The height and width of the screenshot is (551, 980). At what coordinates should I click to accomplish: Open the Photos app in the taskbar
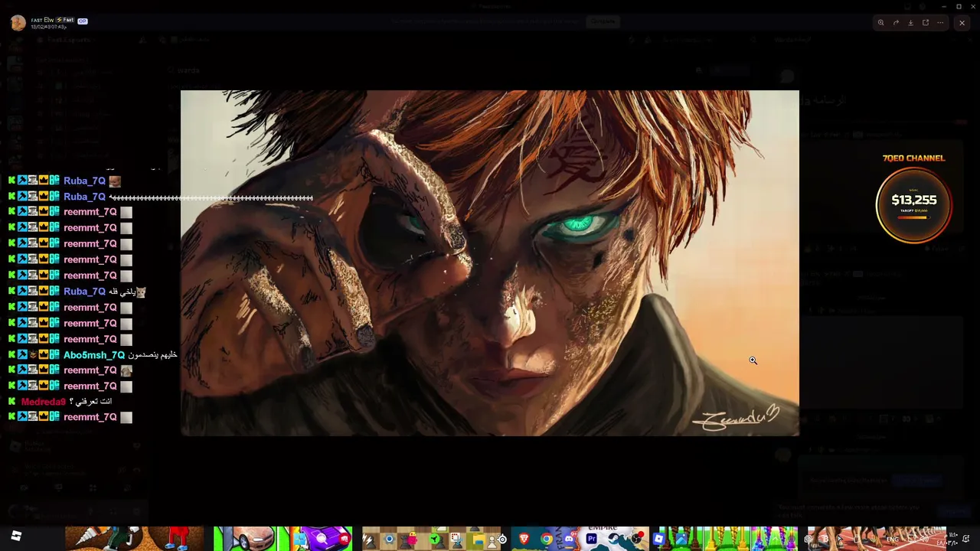681,540
